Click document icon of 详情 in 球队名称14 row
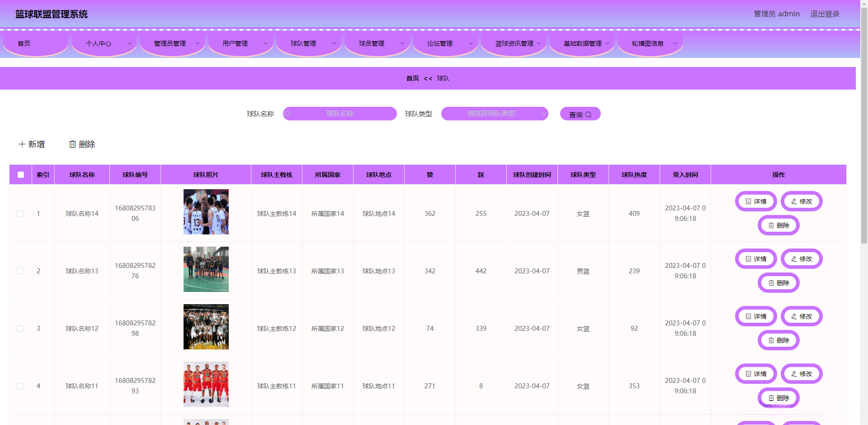868x425 pixels. click(x=748, y=201)
